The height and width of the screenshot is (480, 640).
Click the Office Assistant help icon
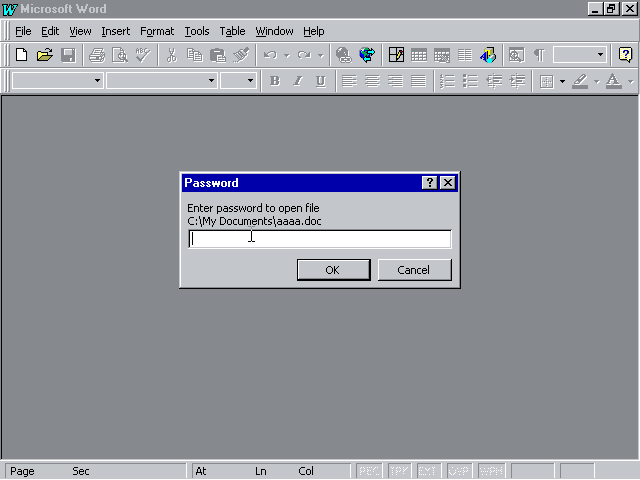click(x=625, y=55)
